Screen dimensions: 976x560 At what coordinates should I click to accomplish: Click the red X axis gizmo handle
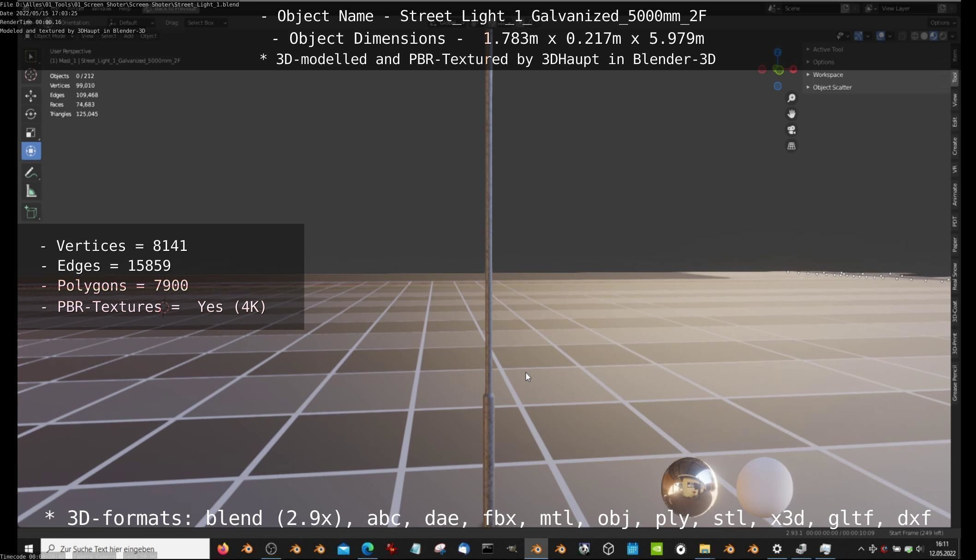pyautogui.click(x=793, y=70)
